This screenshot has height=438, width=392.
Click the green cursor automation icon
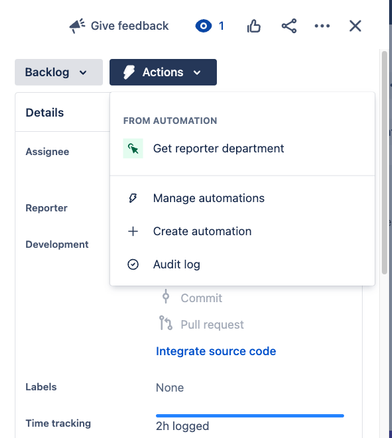tap(133, 148)
